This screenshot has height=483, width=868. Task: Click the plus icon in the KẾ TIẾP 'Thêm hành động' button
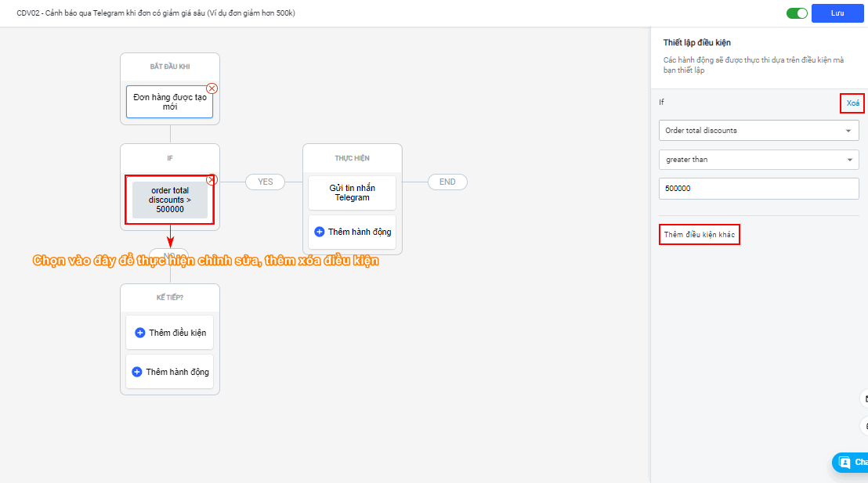click(137, 372)
